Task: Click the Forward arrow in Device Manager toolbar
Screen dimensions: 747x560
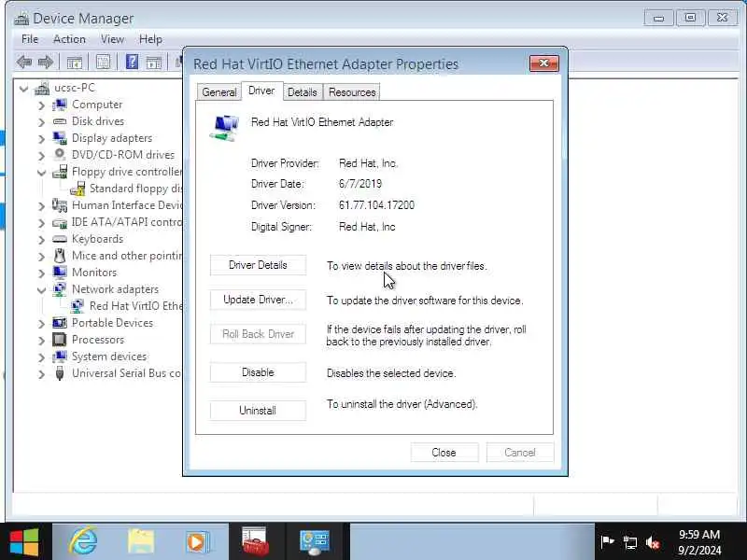Action: click(45, 62)
